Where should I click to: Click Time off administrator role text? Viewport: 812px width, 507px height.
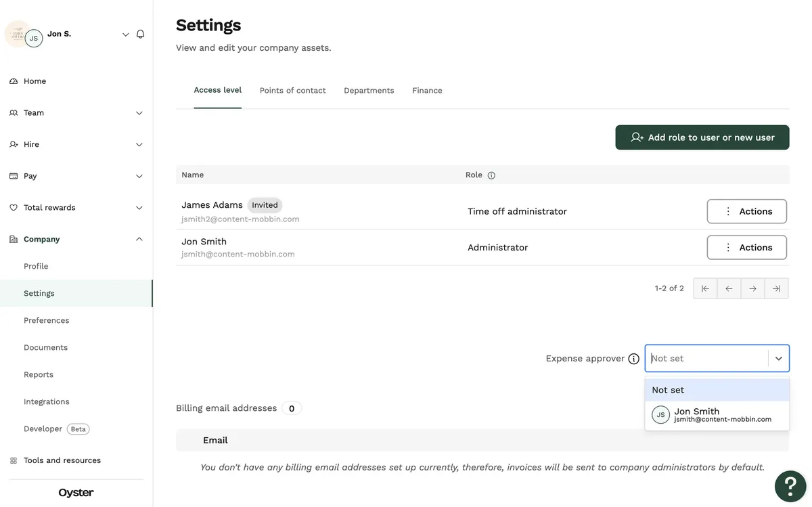click(x=517, y=211)
